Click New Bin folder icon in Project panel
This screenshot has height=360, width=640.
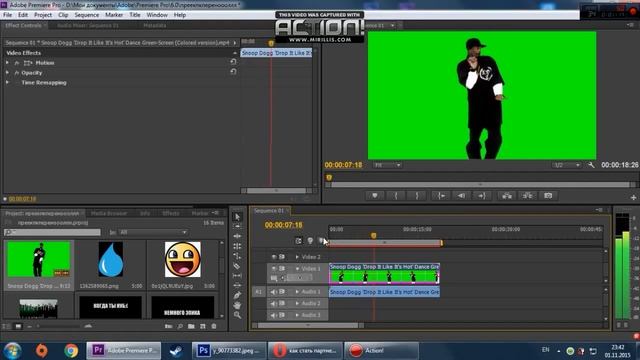pos(191,326)
